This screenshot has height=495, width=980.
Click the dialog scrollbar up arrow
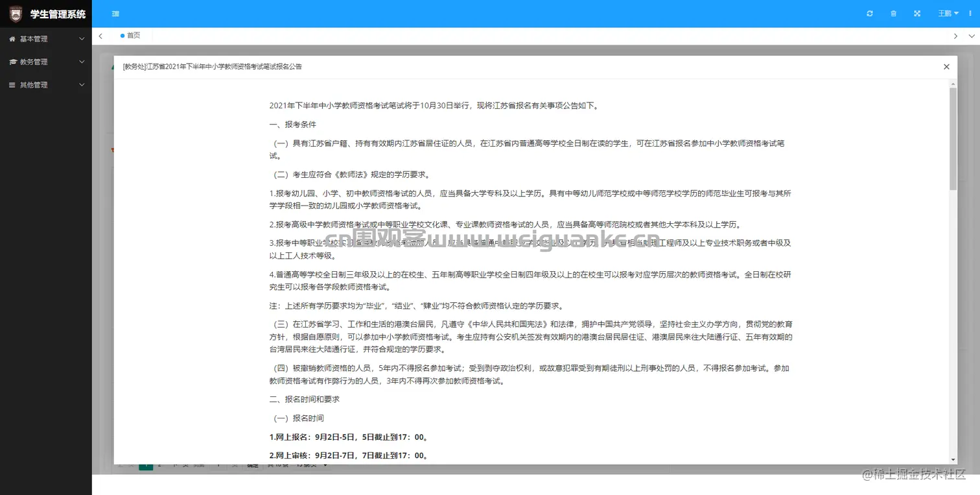coord(953,83)
